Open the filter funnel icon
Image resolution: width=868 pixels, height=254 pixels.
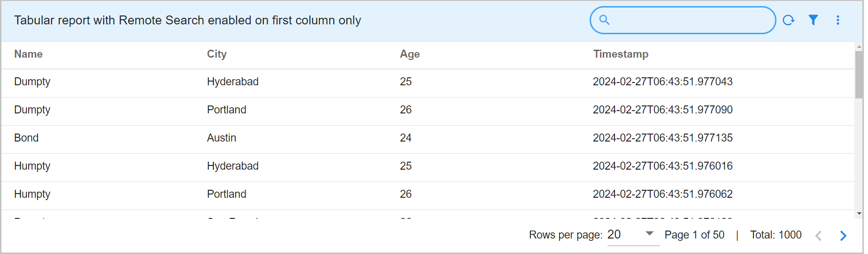[x=813, y=20]
